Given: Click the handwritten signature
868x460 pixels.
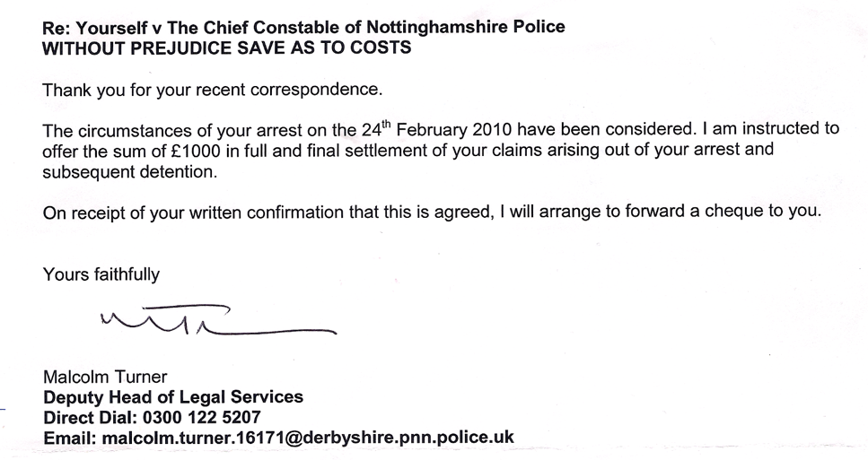Looking at the screenshot, I should [215, 320].
